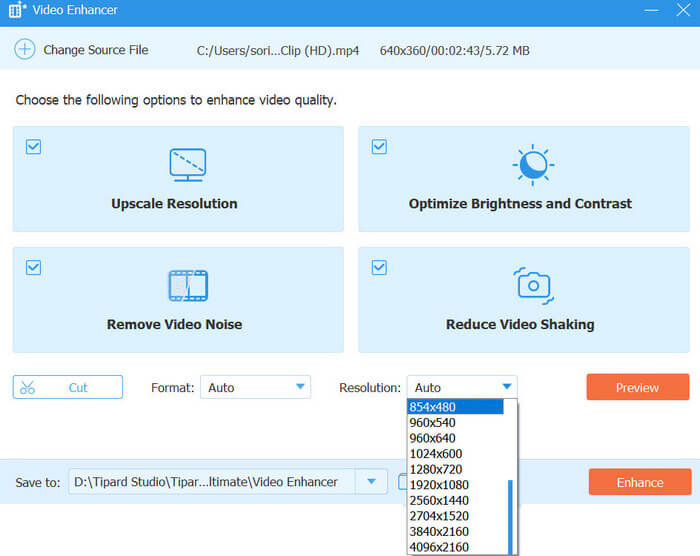
Task: Choose 4096x2160 from resolution list
Action: (x=455, y=547)
